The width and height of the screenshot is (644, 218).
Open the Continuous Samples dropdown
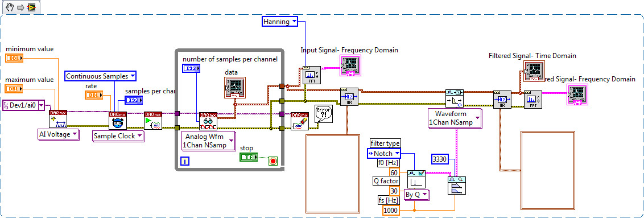point(100,76)
